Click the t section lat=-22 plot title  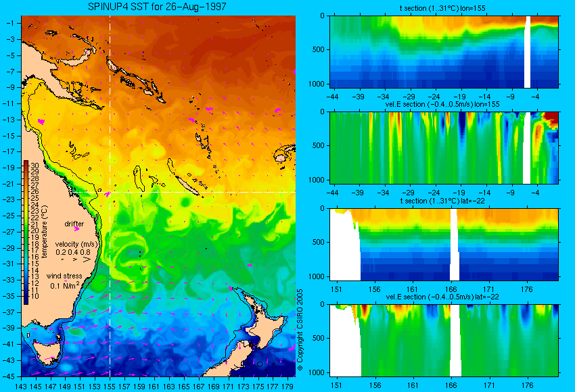click(444, 201)
